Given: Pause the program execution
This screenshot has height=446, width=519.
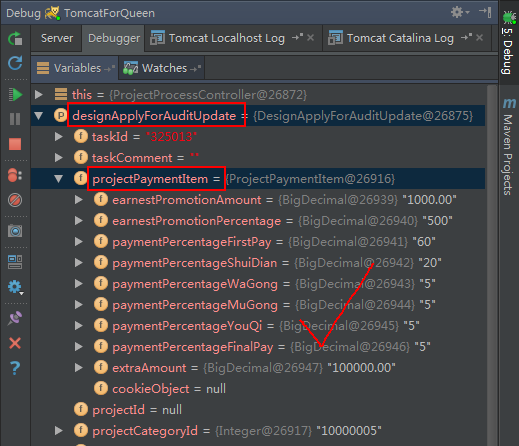Looking at the screenshot, I should (15, 119).
